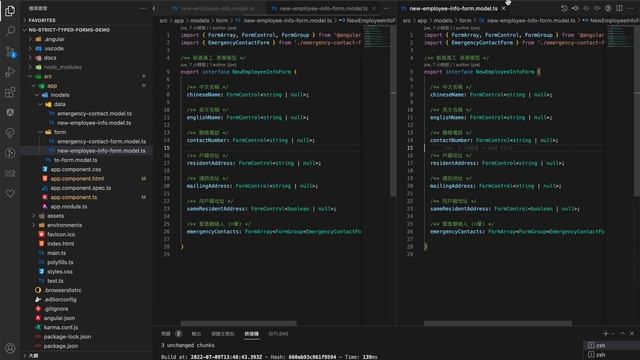640x360 pixels.
Task: Maximize the terminal panel with the caret icon
Action: 622,334
